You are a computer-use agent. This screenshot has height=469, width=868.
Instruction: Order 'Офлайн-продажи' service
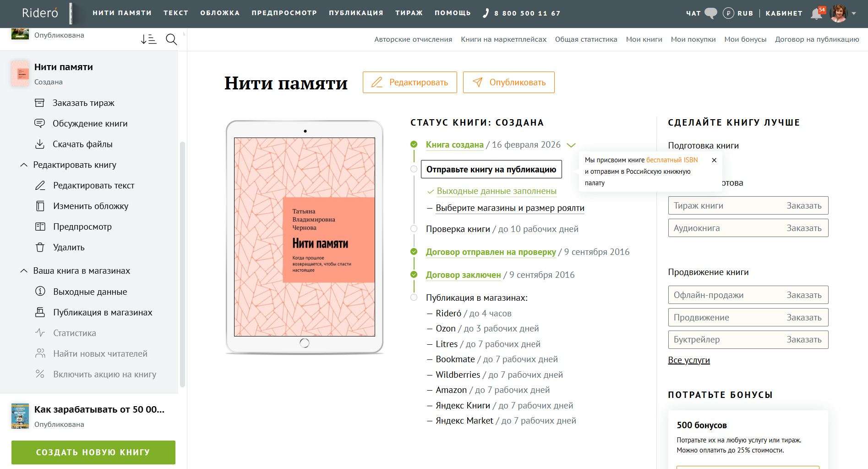[x=748, y=295]
